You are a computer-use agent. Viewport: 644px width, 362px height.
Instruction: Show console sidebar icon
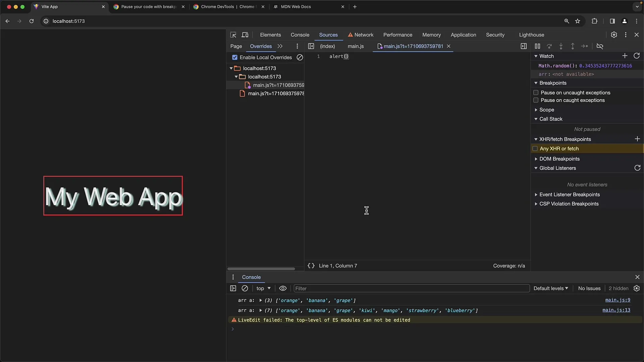pyautogui.click(x=233, y=289)
